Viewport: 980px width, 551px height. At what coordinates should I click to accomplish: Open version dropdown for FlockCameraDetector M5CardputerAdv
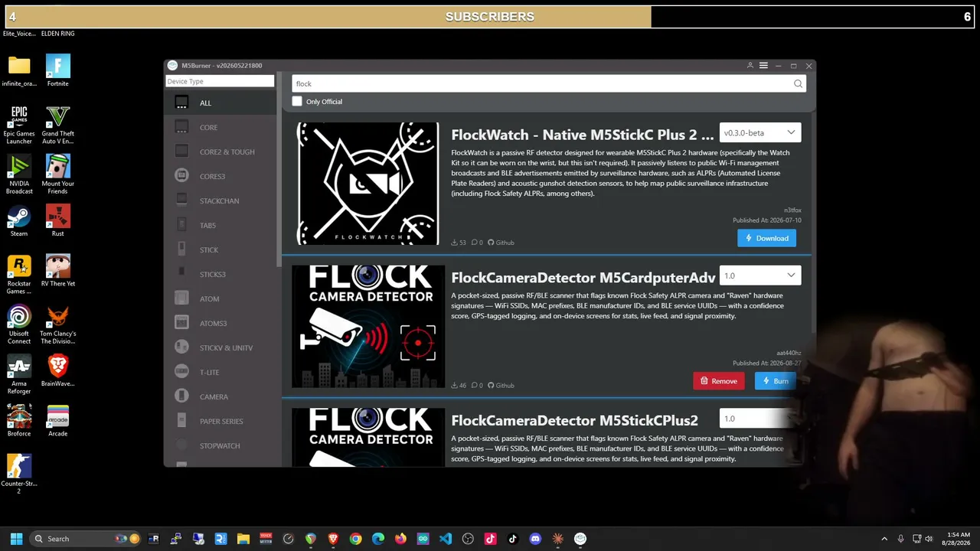point(760,275)
